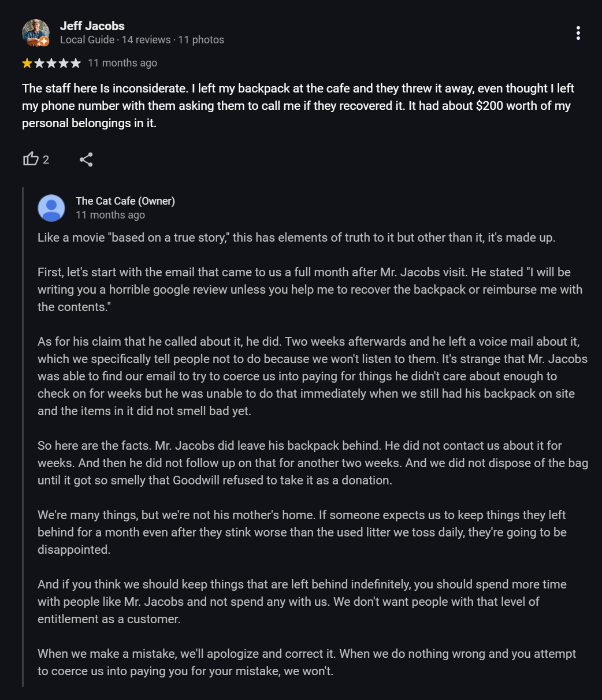The image size is (602, 700).
Task: Click the owner reply's 11 months ago timestamp
Action: 110,215
